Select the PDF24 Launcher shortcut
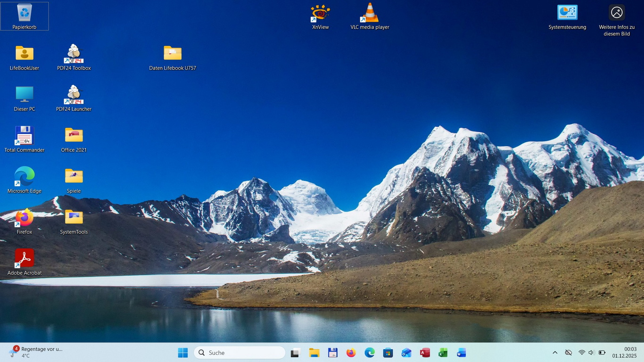 (x=74, y=95)
